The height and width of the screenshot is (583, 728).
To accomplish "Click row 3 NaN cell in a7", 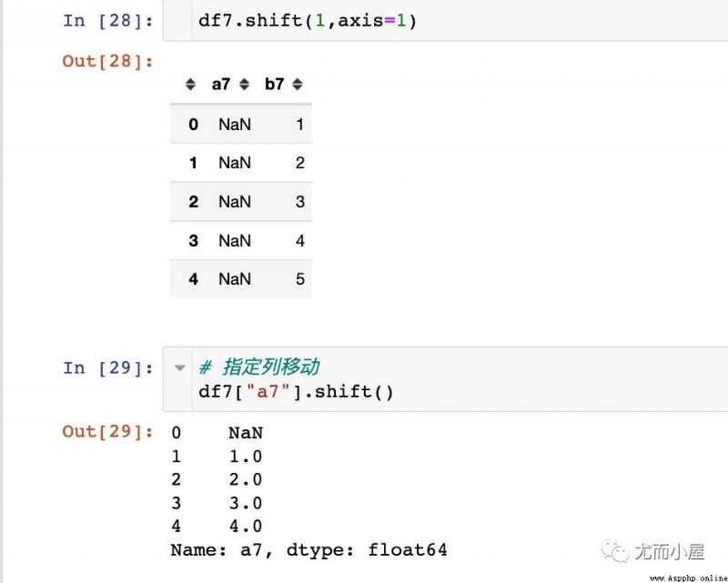I will [235, 240].
